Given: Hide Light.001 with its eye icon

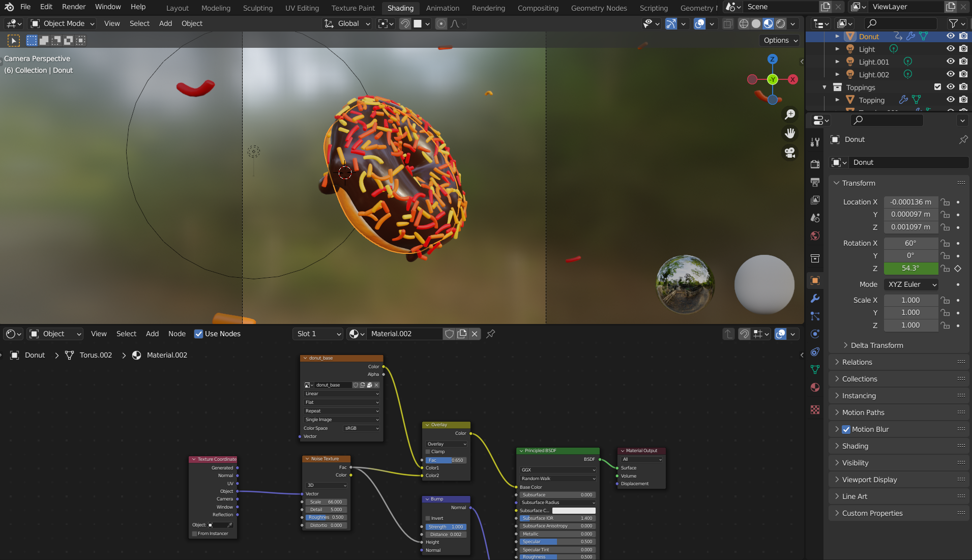Looking at the screenshot, I should click(x=950, y=62).
